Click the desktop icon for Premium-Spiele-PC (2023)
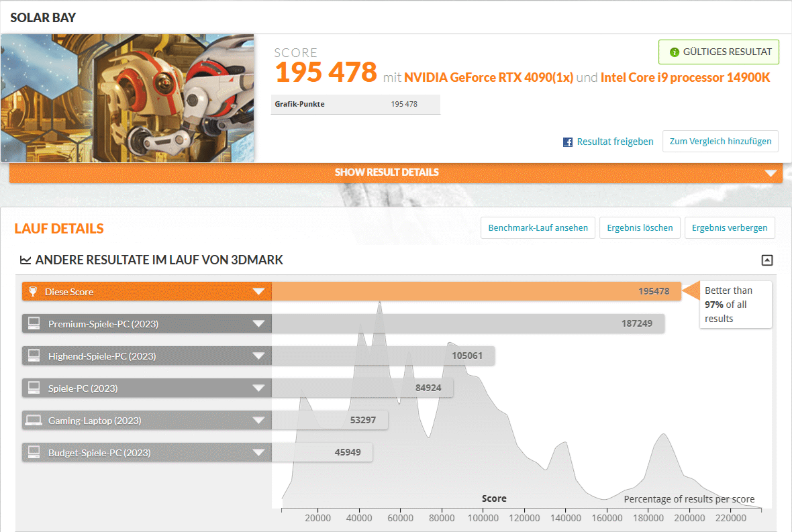792x532 pixels. [x=34, y=324]
